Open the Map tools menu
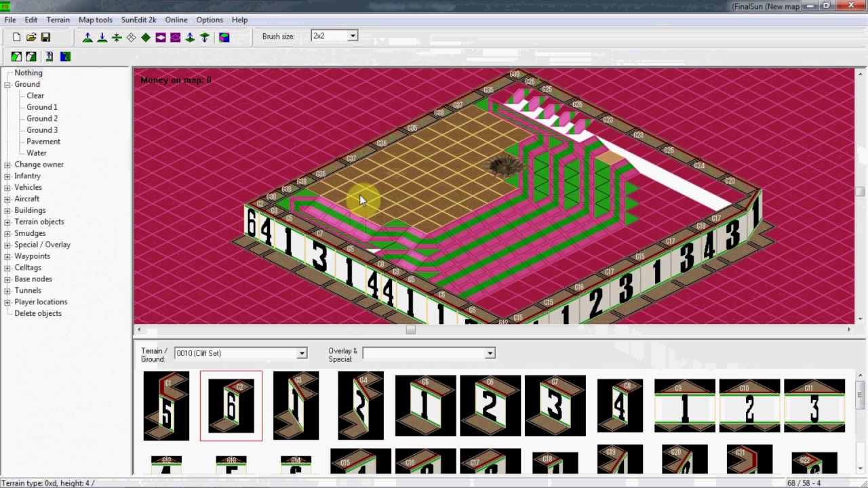This screenshot has width=868, height=488. [x=96, y=20]
